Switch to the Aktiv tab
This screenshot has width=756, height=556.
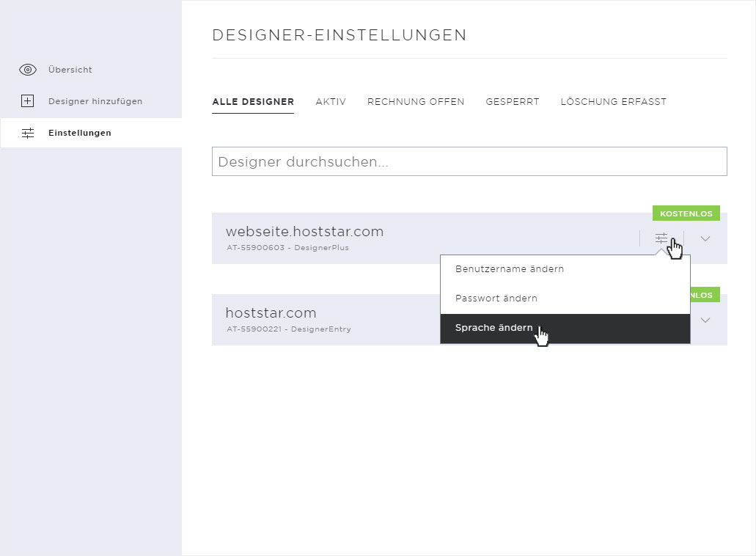point(331,102)
